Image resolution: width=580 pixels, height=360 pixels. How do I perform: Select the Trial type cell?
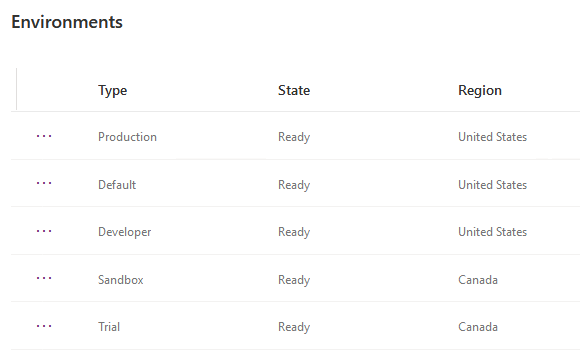109,327
